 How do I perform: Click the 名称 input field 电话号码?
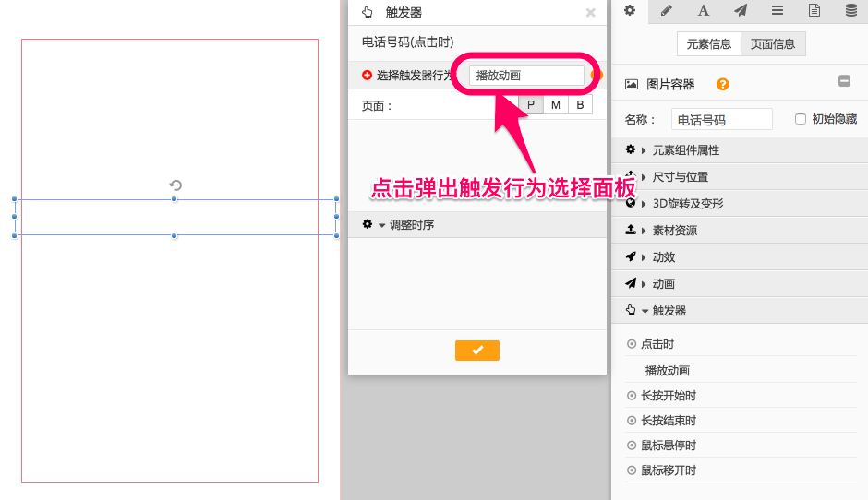[722, 120]
